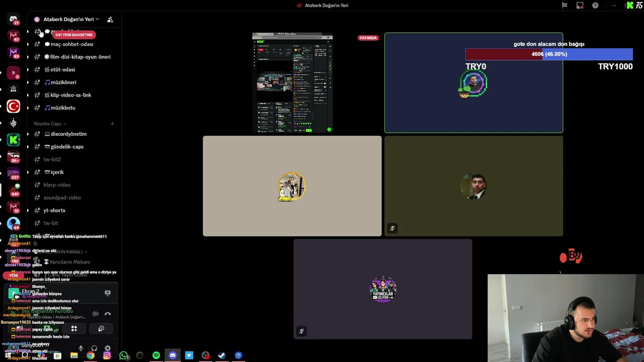Open user settings gear
This screenshot has height=362, width=644.
click(107, 348)
